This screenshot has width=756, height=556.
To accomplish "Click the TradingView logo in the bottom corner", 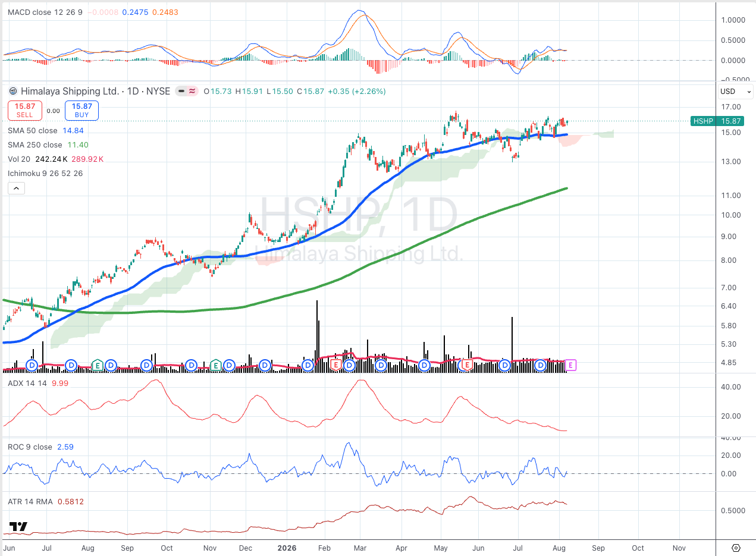I will (18, 527).
